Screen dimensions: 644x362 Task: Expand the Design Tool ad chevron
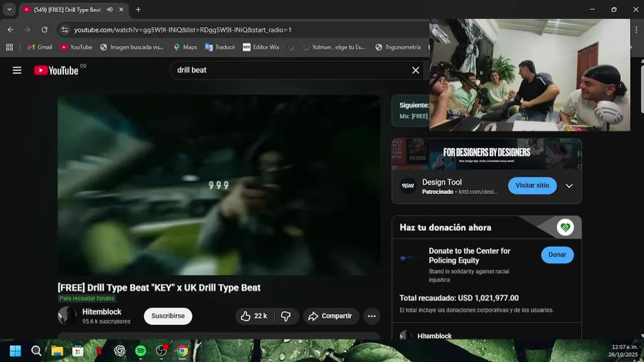[x=569, y=186]
